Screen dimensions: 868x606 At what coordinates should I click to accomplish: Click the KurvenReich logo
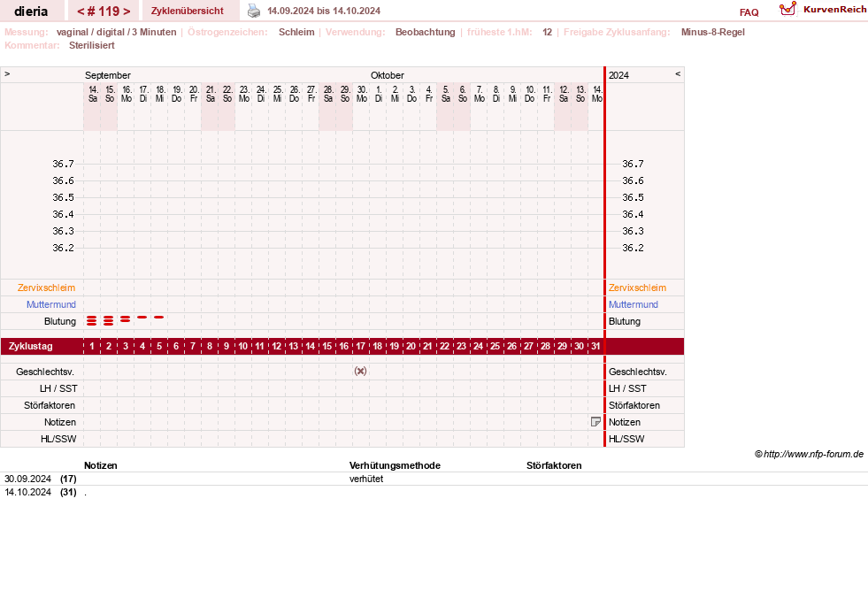tap(823, 10)
